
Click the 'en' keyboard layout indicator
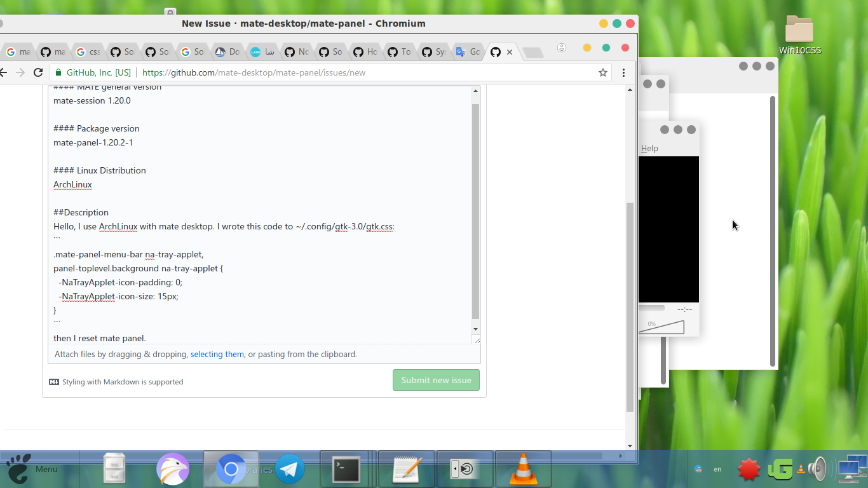(717, 470)
